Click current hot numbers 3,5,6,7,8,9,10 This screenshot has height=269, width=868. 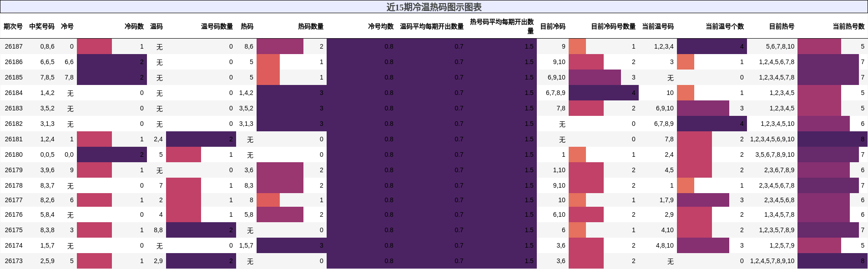(775, 154)
